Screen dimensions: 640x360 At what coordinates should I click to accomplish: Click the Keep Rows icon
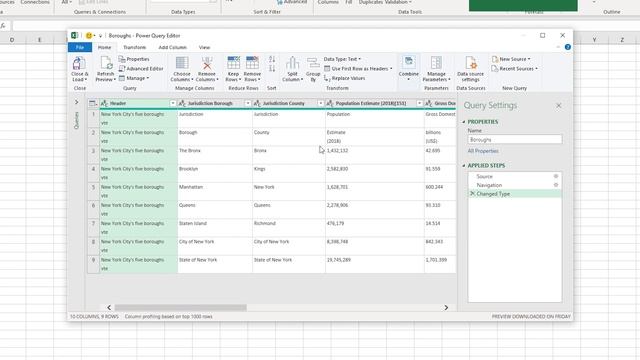233,63
